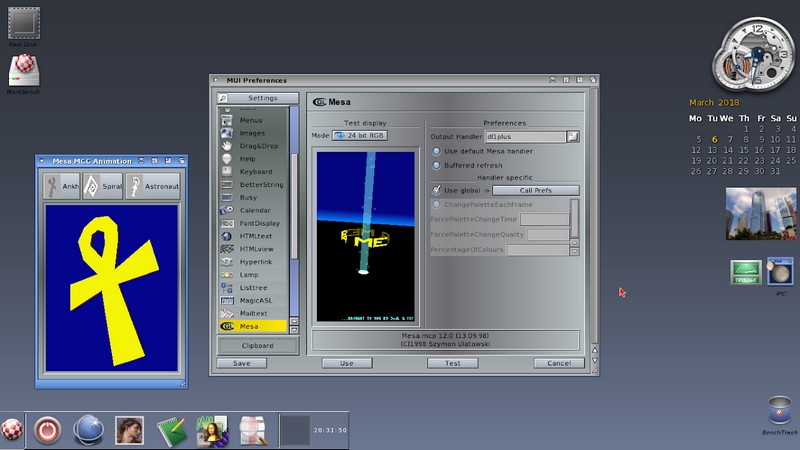Open the Output Handler popup button
This screenshot has width=800, height=450.
(x=573, y=136)
